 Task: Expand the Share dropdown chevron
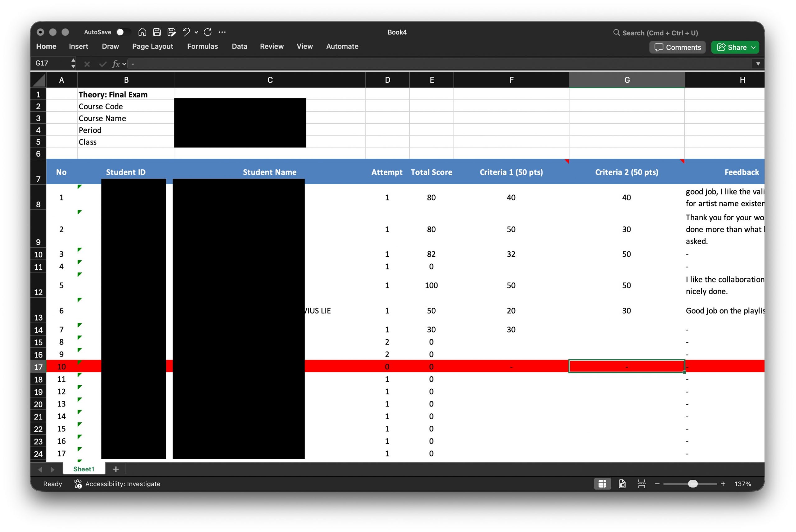tap(753, 47)
